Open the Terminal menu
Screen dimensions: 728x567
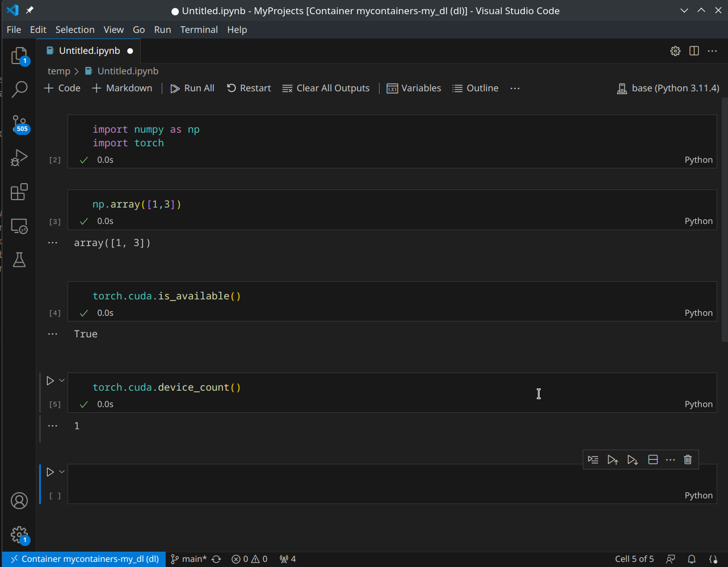[199, 29]
